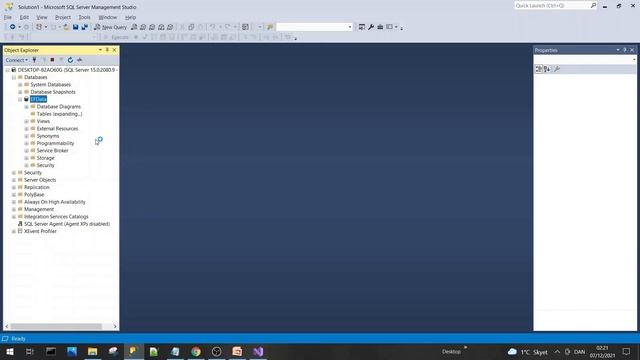This screenshot has width=640, height=360.
Task: Click the Find in Files icon
Action: 270,27
